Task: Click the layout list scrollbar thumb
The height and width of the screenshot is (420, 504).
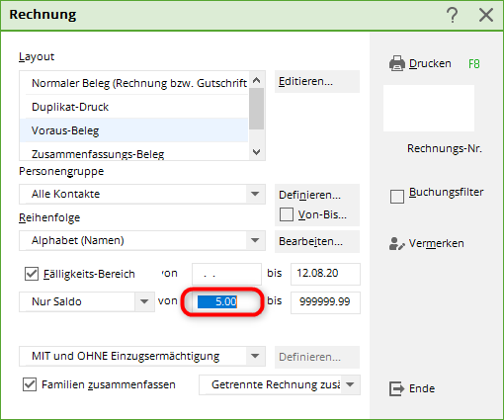Action: (x=256, y=109)
